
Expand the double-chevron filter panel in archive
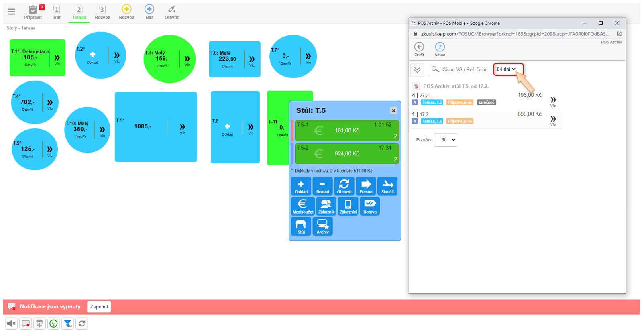pyautogui.click(x=417, y=70)
